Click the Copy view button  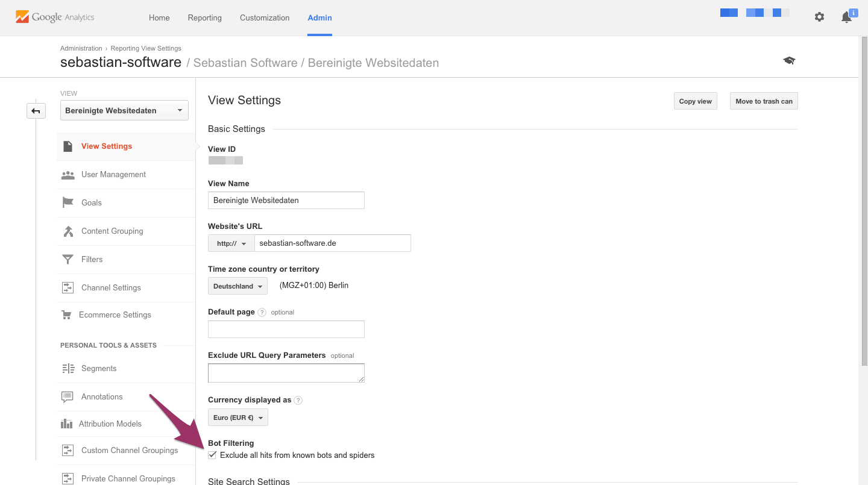pyautogui.click(x=695, y=101)
